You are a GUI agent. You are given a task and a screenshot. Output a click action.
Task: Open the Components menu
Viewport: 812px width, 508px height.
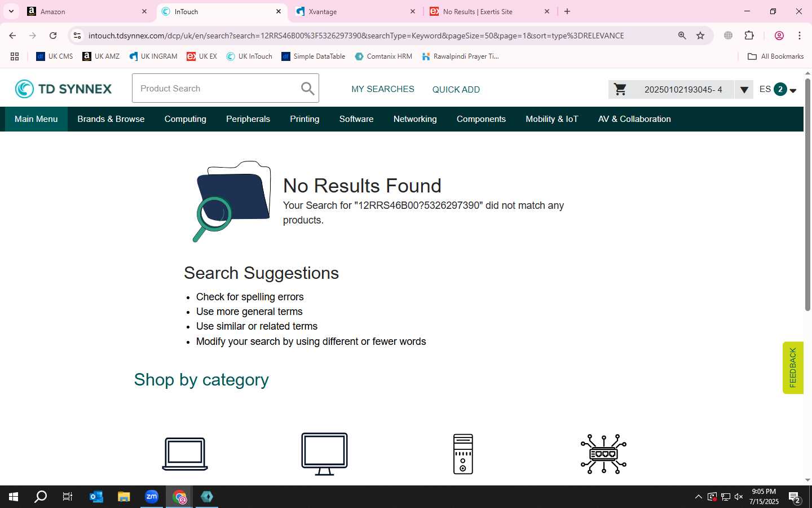point(481,119)
